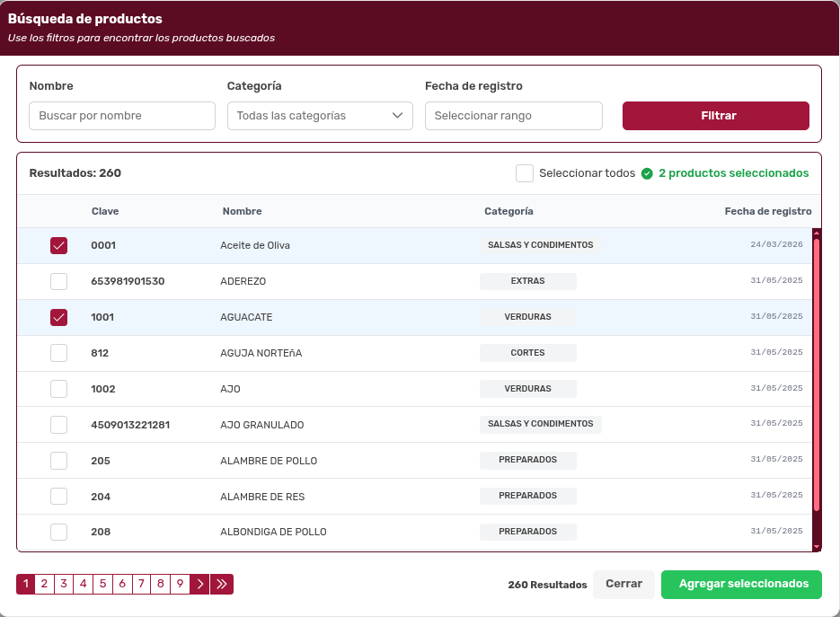Deselect the AGUACATE row checkbox

[58, 317]
